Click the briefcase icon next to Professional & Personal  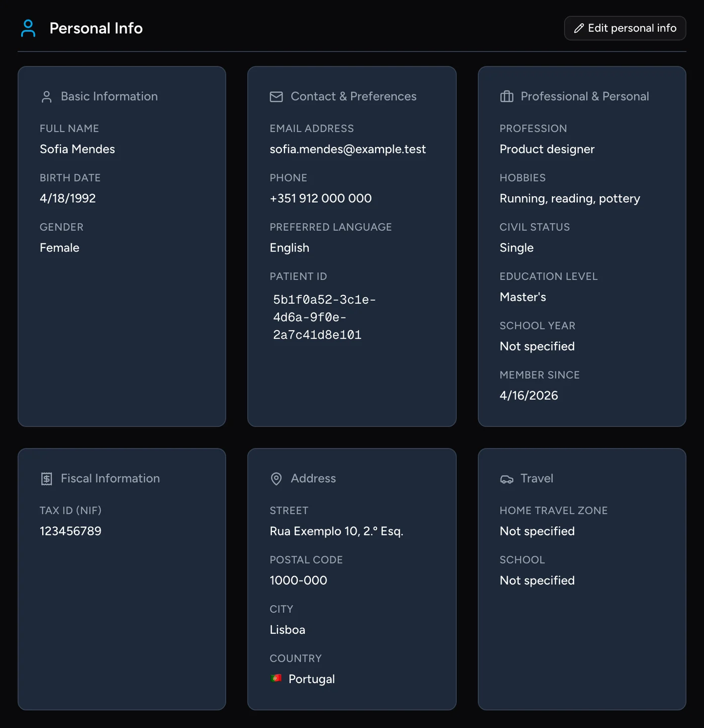pyautogui.click(x=506, y=97)
